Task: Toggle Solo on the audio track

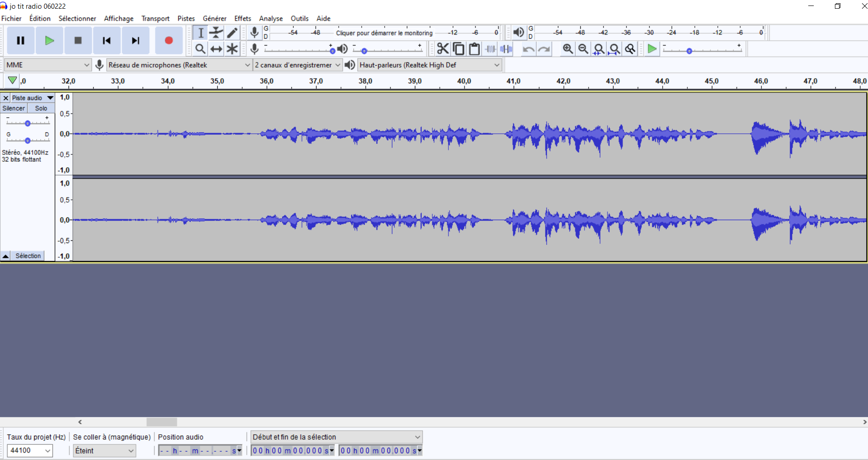Action: click(x=41, y=108)
